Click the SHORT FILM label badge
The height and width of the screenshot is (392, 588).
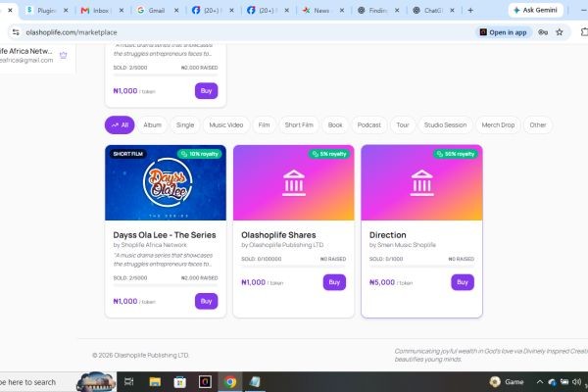point(127,154)
